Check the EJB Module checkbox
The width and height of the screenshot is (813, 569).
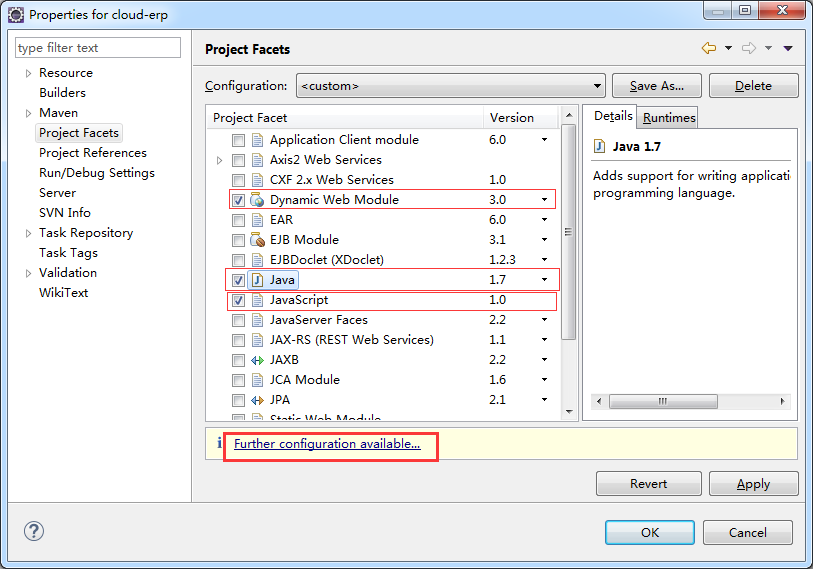(x=239, y=240)
